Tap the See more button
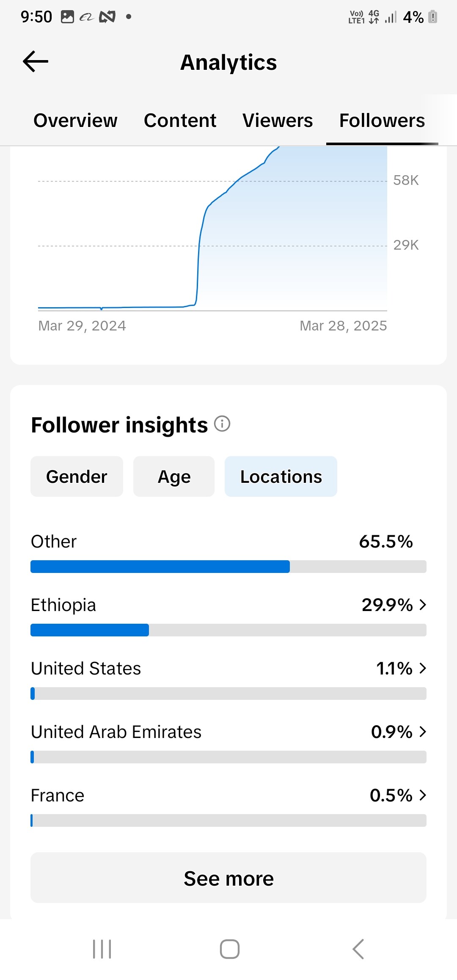This screenshot has width=457, height=980. coord(228,878)
